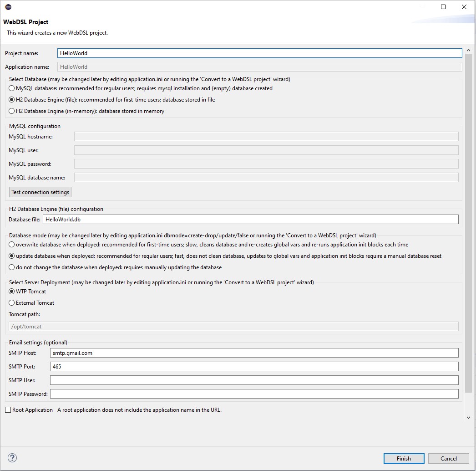Click the 'WebDSL Project' heading text
The image size is (476, 471).
pos(26,22)
